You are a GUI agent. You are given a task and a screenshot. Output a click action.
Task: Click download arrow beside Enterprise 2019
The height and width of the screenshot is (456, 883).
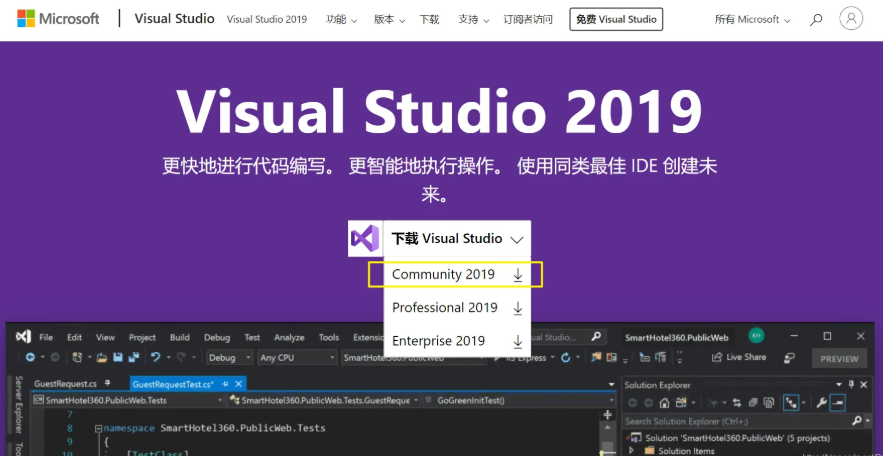(518, 341)
